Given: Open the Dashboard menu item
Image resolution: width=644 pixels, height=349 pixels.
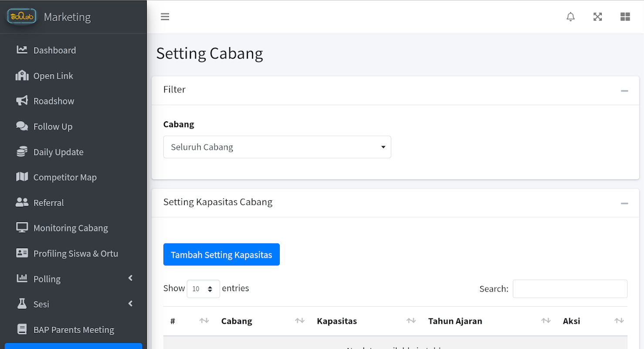Looking at the screenshot, I should click(x=54, y=50).
